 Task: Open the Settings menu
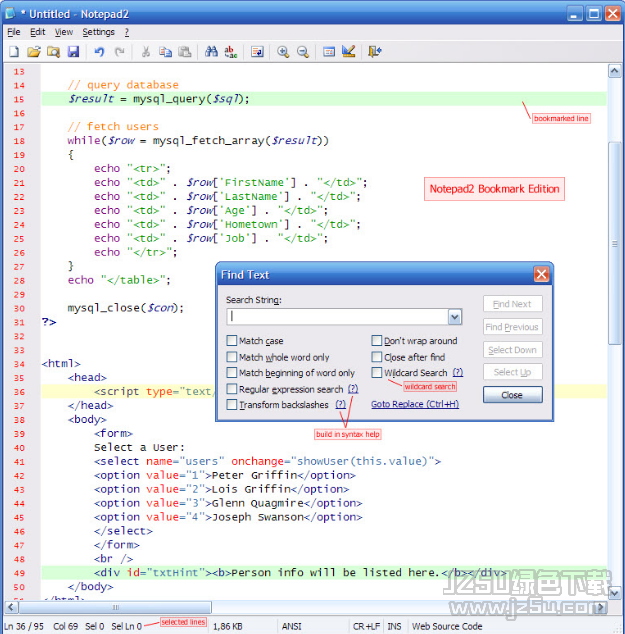click(x=98, y=32)
